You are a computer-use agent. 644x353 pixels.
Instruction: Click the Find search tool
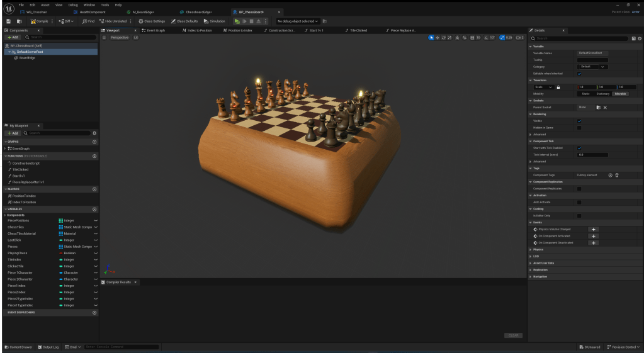pyautogui.click(x=88, y=21)
